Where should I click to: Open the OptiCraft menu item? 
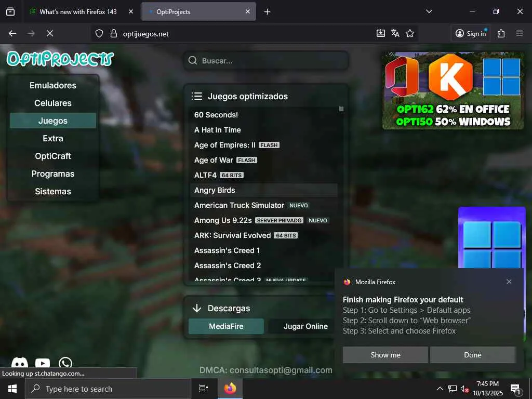tap(53, 156)
